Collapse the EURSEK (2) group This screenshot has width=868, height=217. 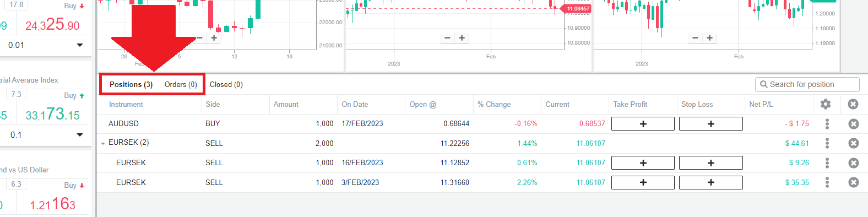(x=103, y=144)
